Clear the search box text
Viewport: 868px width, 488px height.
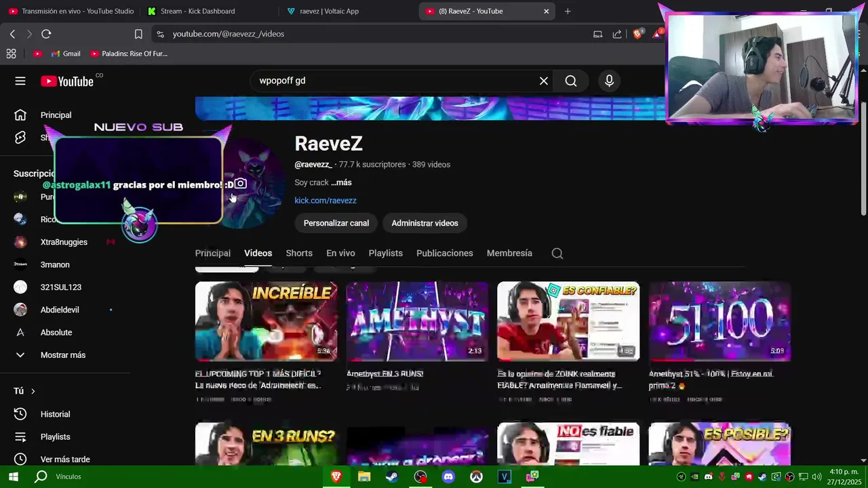[544, 81]
